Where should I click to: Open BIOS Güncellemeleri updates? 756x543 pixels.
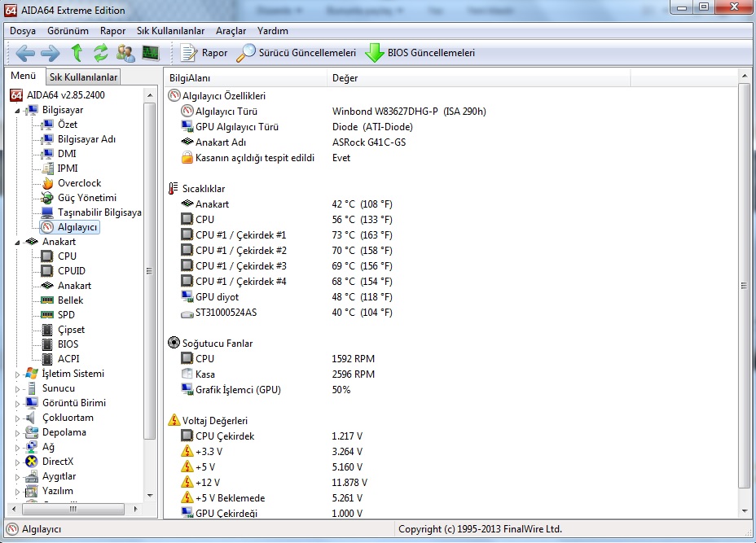pyautogui.click(x=420, y=53)
